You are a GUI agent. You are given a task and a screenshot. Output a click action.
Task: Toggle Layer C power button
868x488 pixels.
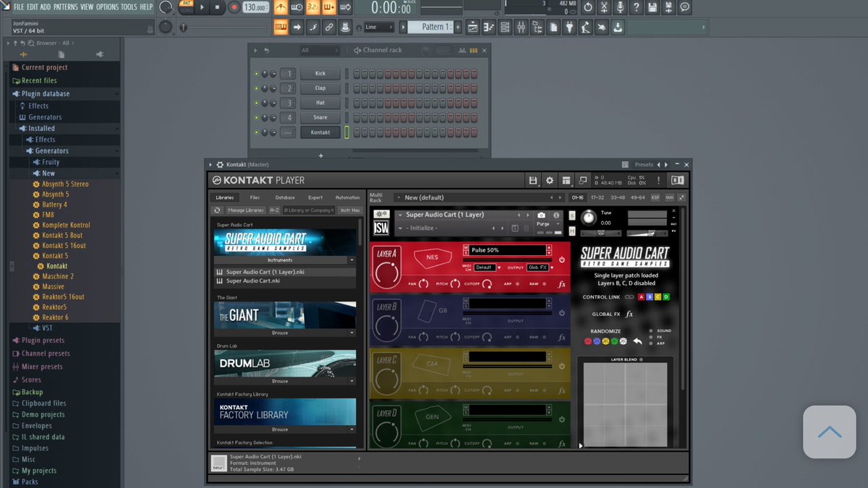pyautogui.click(x=562, y=366)
